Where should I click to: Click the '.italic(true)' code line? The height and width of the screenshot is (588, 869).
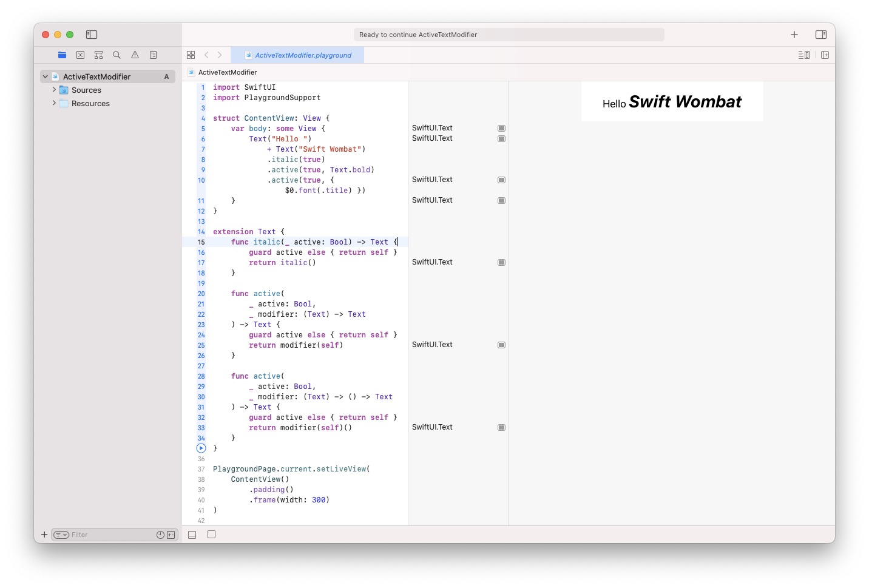pyautogui.click(x=296, y=160)
